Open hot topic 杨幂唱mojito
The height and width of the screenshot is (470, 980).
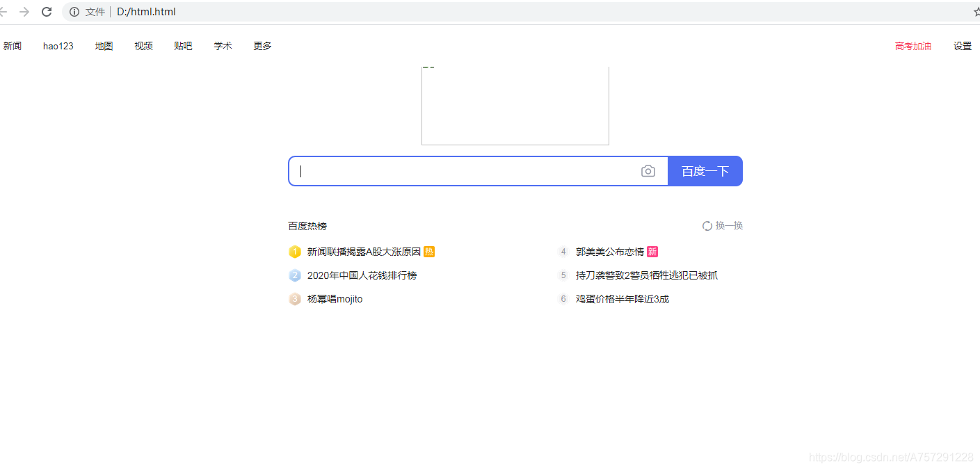(x=335, y=299)
